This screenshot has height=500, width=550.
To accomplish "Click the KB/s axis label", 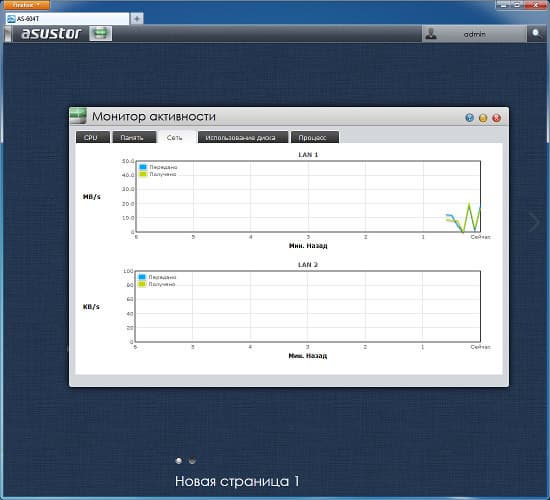I will tap(91, 307).
